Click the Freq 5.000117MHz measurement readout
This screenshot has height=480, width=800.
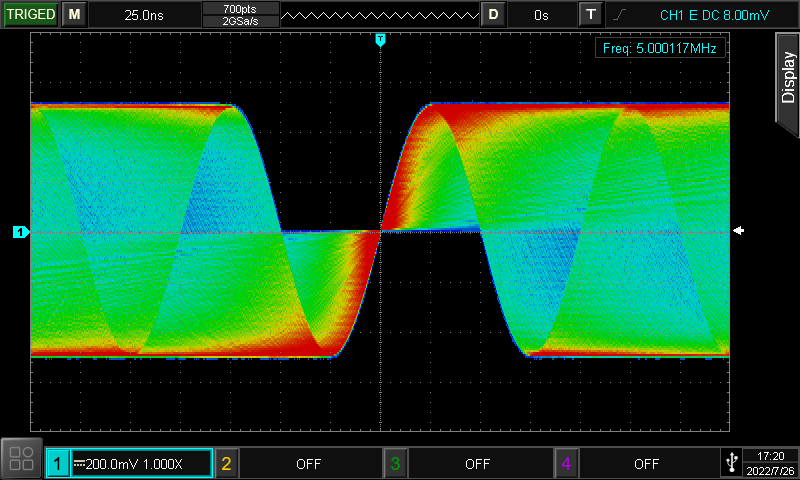(659, 48)
